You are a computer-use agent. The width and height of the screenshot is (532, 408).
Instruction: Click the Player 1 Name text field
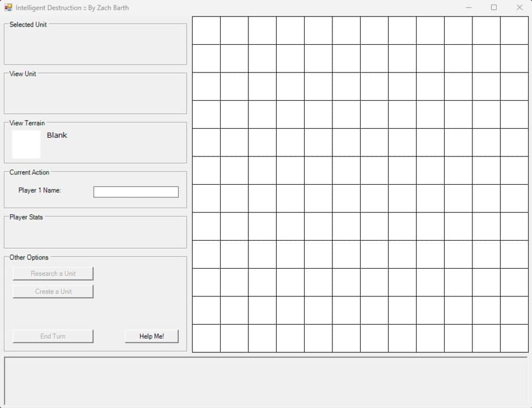coord(136,192)
